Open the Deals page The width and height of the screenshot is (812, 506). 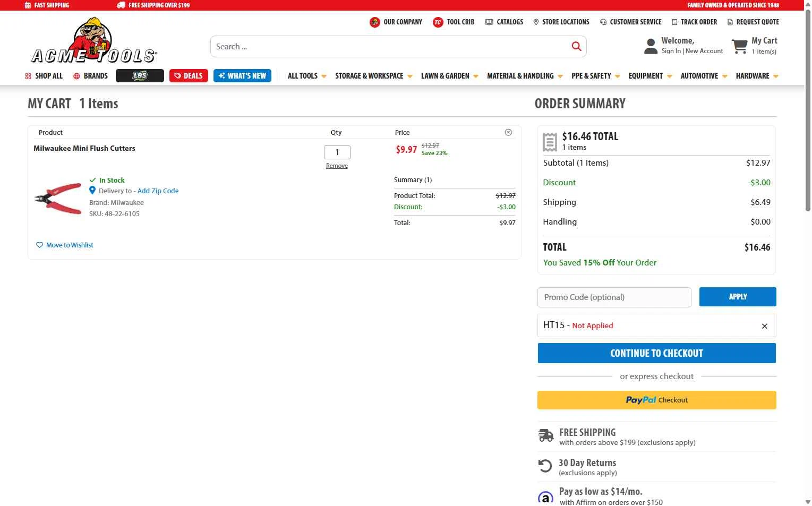[x=189, y=76]
